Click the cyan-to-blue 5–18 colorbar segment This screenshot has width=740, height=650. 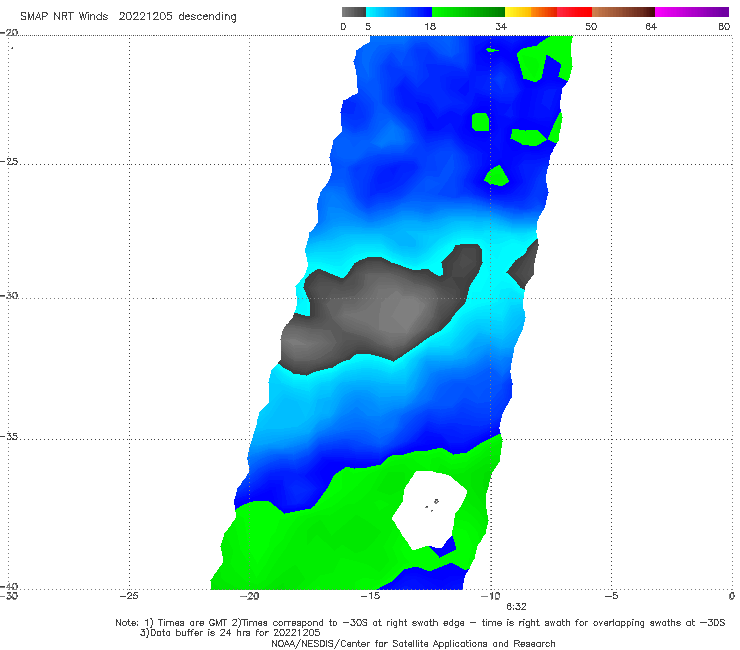click(x=399, y=12)
